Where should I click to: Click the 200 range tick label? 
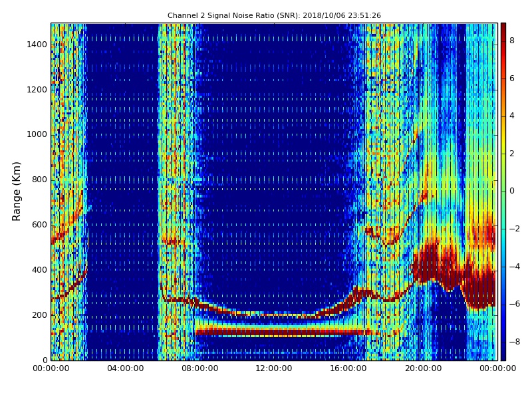(39, 315)
